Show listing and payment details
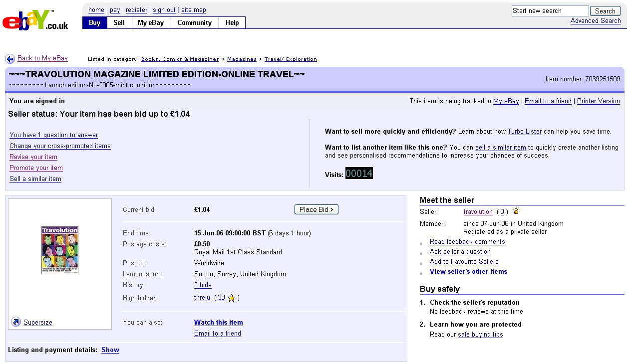628x364 pixels. (110, 350)
